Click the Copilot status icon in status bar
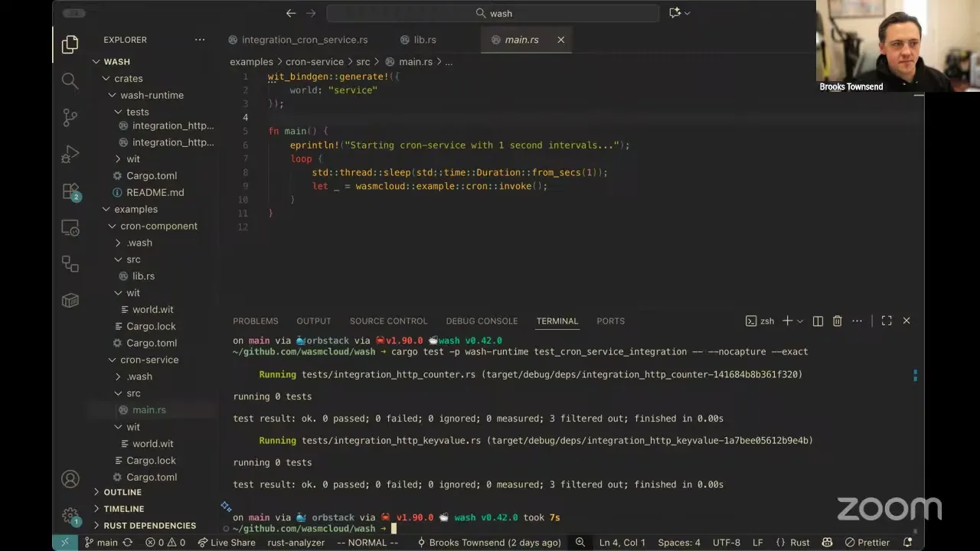The image size is (980, 551). [x=827, y=542]
